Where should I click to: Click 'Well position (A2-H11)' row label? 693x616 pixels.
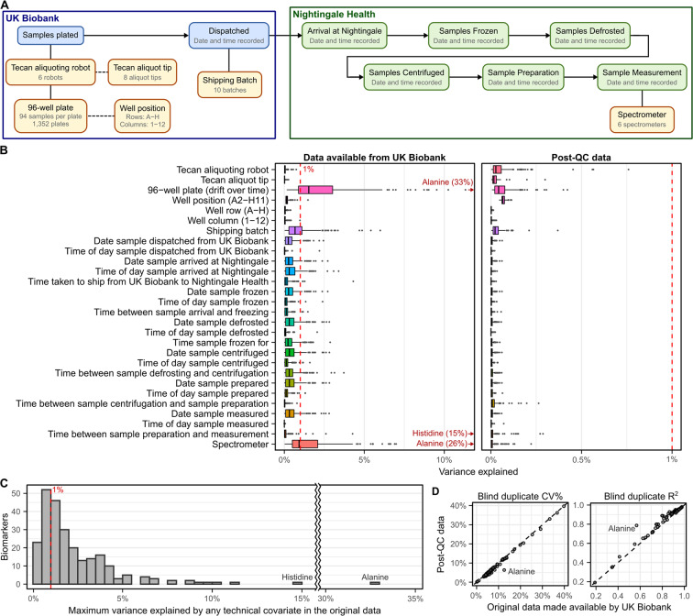pyautogui.click(x=220, y=200)
